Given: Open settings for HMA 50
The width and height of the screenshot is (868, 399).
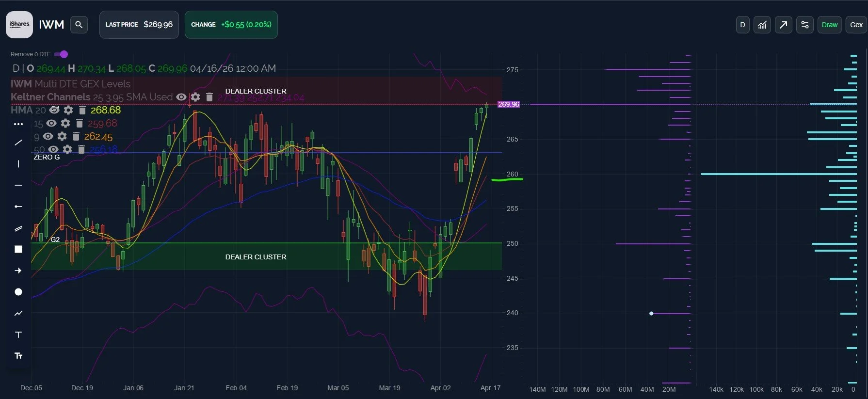Looking at the screenshot, I should [67, 149].
